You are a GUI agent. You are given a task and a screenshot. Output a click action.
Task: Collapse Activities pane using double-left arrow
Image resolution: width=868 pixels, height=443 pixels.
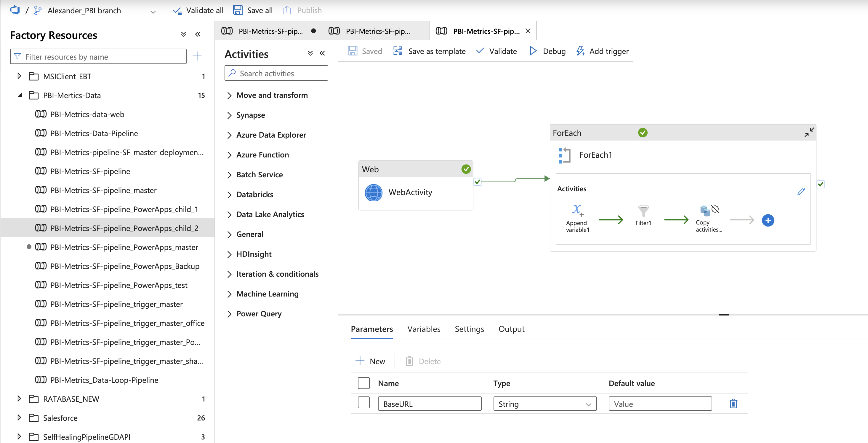(x=322, y=53)
